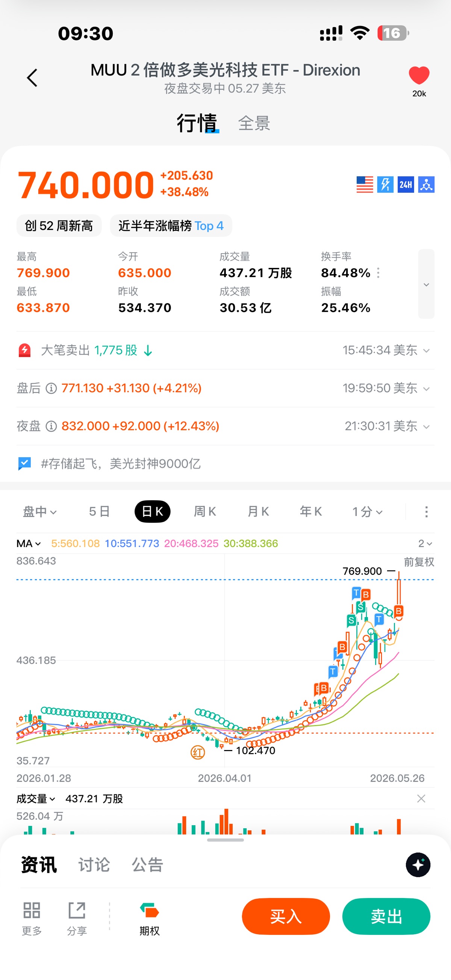Tap the 769.900 high price label on chart
The image size is (451, 980).
point(362,571)
